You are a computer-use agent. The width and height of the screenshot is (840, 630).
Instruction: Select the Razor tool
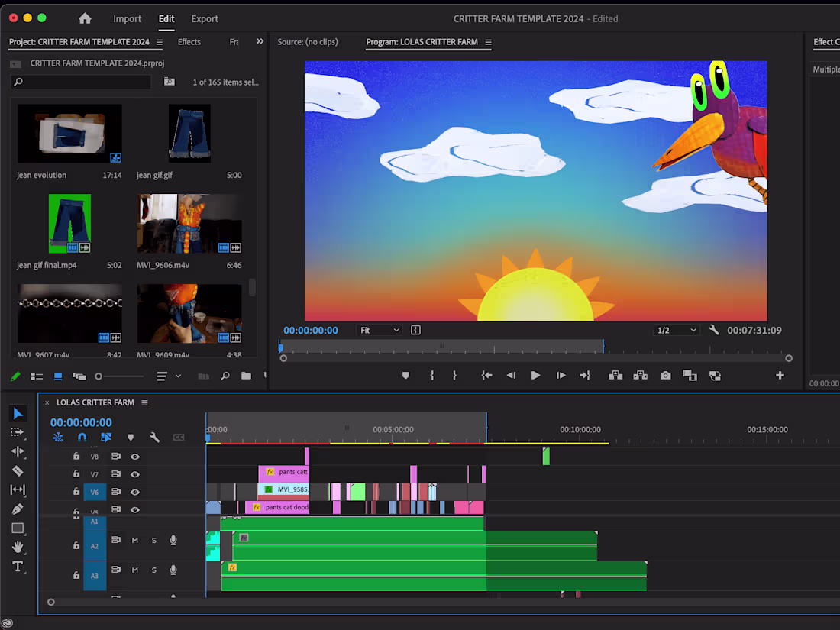[18, 470]
